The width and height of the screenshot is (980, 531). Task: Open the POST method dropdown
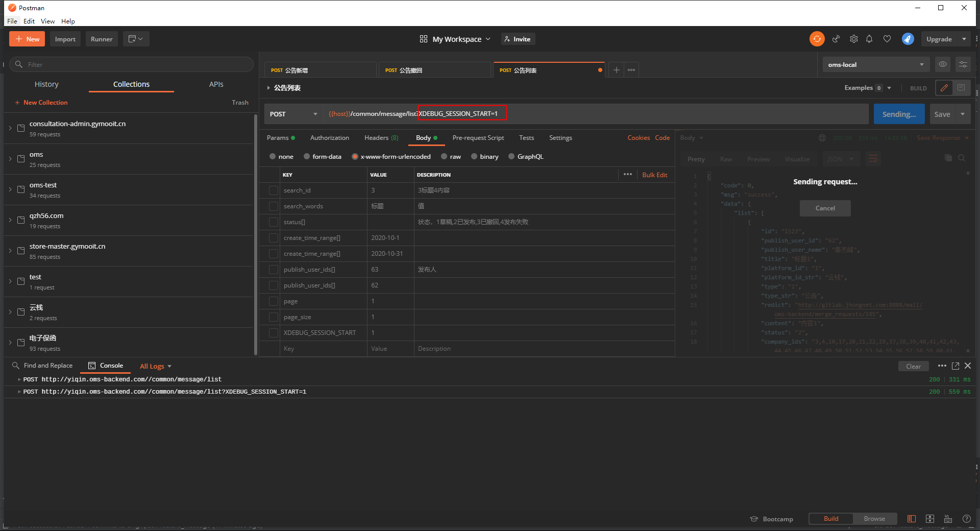[x=293, y=114]
